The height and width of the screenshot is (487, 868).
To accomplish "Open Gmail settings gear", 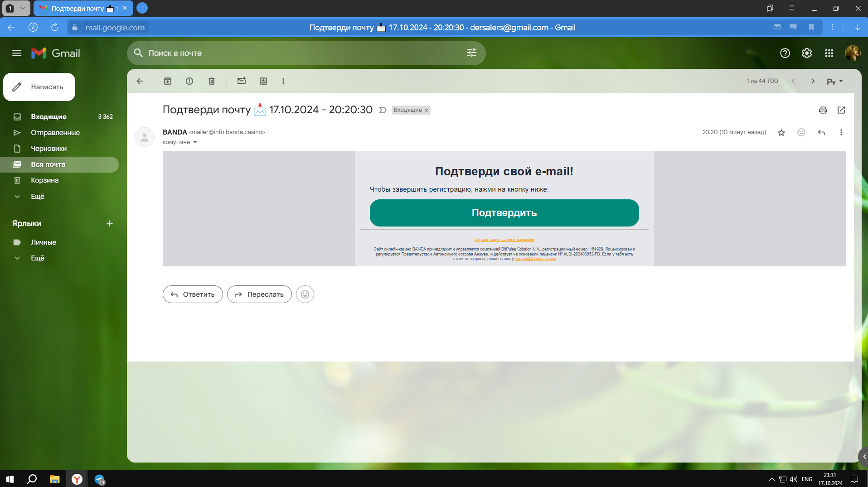I will coord(807,53).
